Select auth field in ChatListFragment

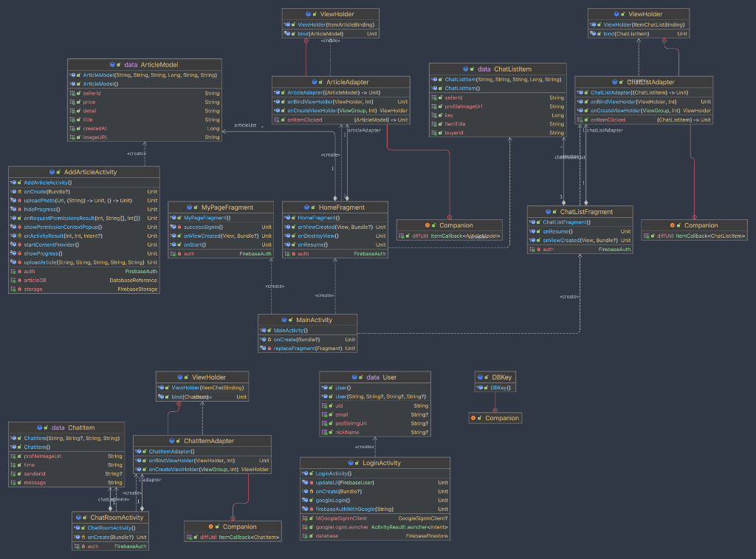580,250
